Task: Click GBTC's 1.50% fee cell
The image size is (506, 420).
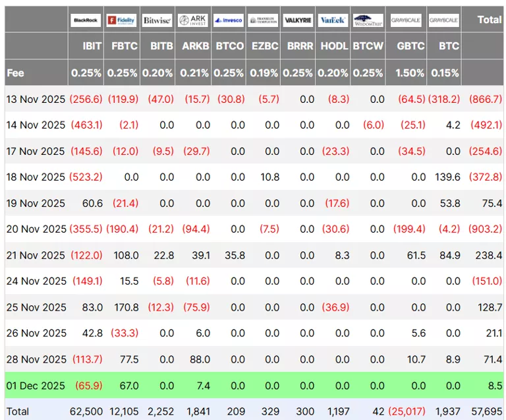Action: tap(410, 73)
